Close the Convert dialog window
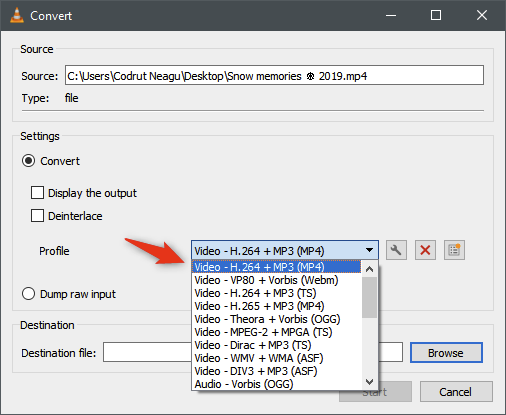 pos(482,15)
